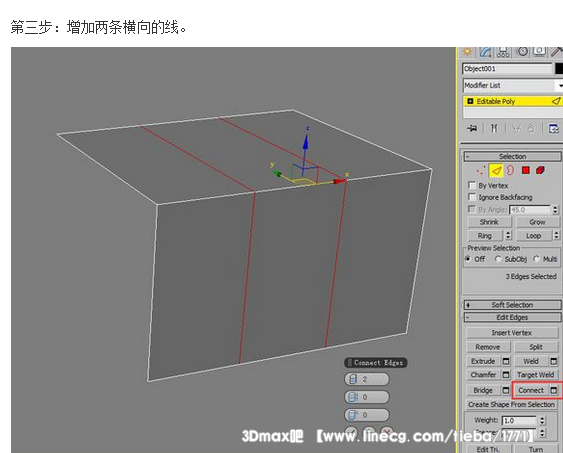Open the Create command panel tab
This screenshot has width=563, height=453.
[x=467, y=52]
